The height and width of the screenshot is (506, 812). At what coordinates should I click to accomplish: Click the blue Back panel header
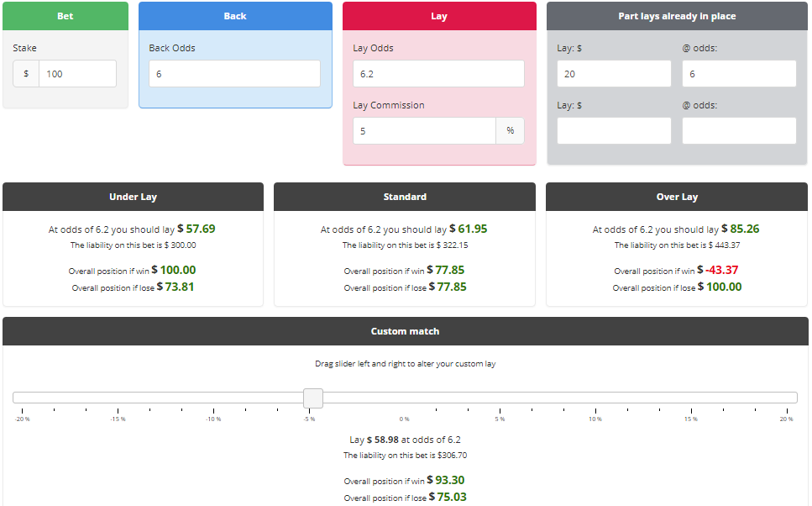click(x=235, y=16)
